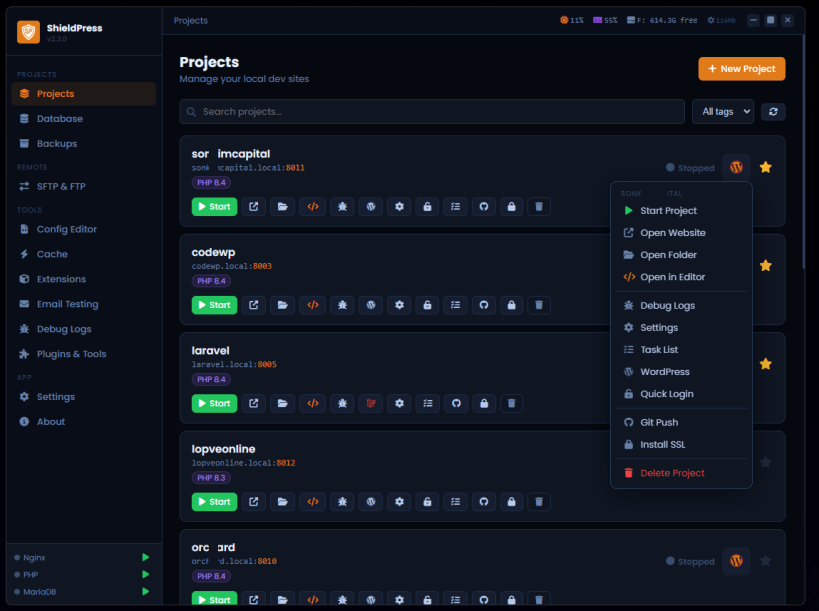Screen dimensions: 819x611
Task: Choose Start Project in context menu
Action: (681, 210)
